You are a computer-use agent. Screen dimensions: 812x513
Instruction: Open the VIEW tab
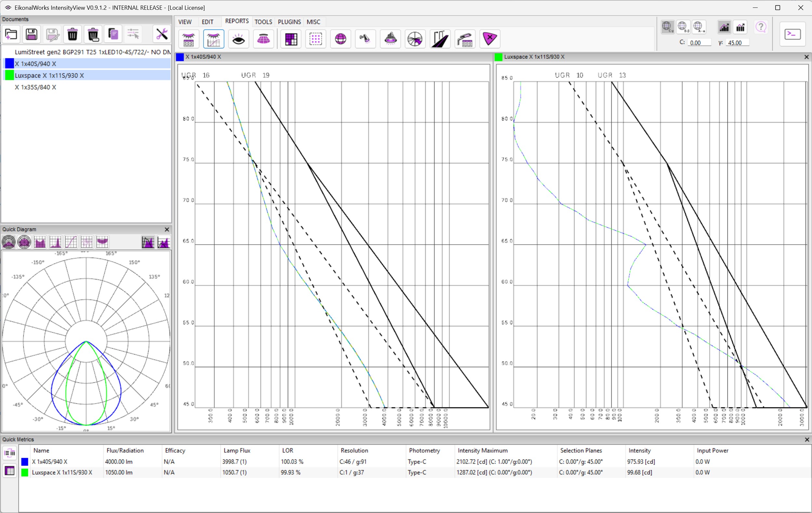point(185,22)
